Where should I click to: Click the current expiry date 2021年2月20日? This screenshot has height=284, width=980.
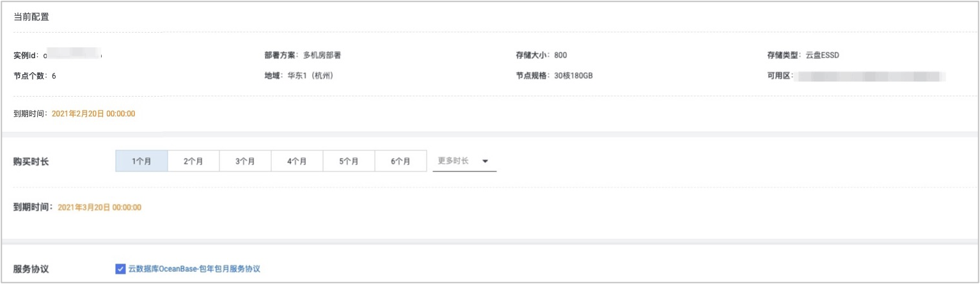[x=93, y=114]
